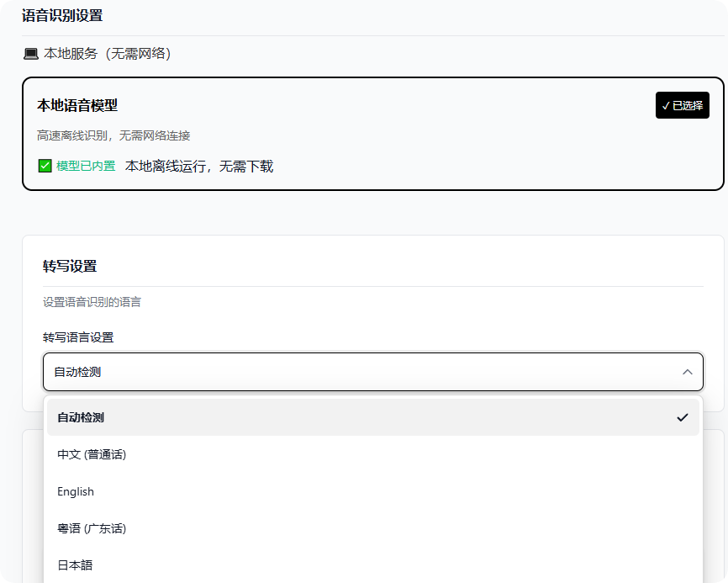Click the 转写设置 section heading

(68, 265)
